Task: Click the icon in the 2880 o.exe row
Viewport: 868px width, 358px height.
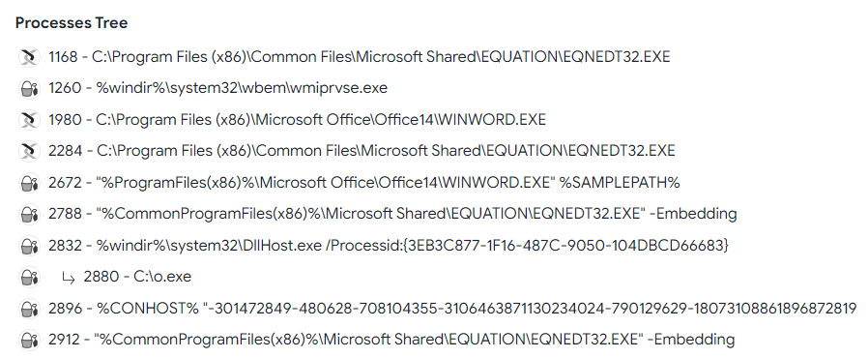Action: [x=28, y=277]
